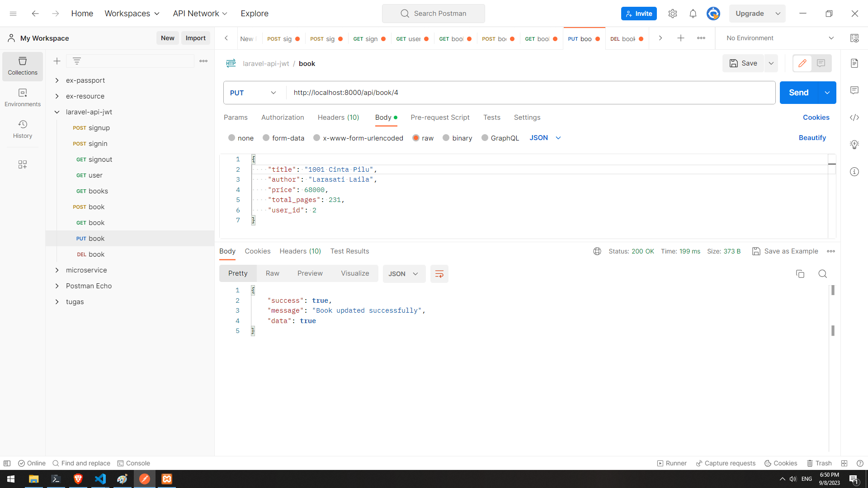This screenshot has width=868, height=488.
Task: Open the code snippet panel icon
Action: point(854,117)
